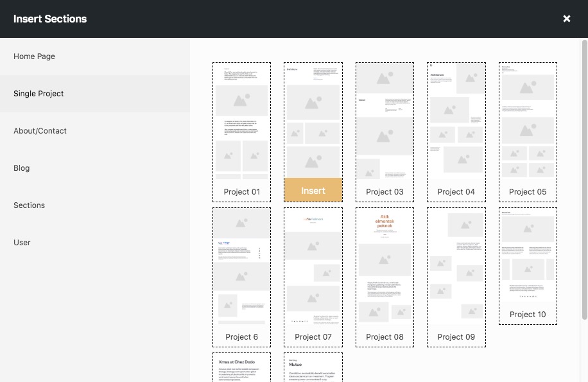The height and width of the screenshot is (382, 588).
Task: Select the Project 09 template thumbnail
Action: tap(456, 277)
